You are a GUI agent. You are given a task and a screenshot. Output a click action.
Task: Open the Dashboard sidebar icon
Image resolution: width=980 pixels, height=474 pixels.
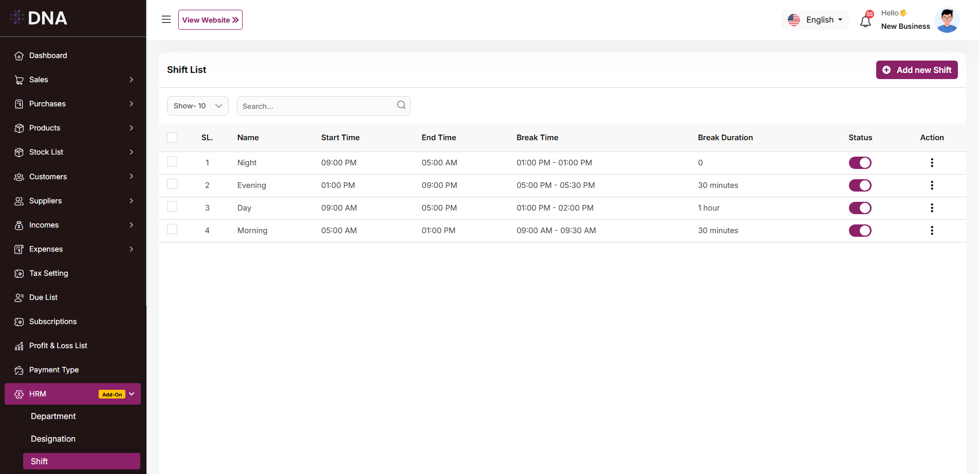pyautogui.click(x=19, y=56)
